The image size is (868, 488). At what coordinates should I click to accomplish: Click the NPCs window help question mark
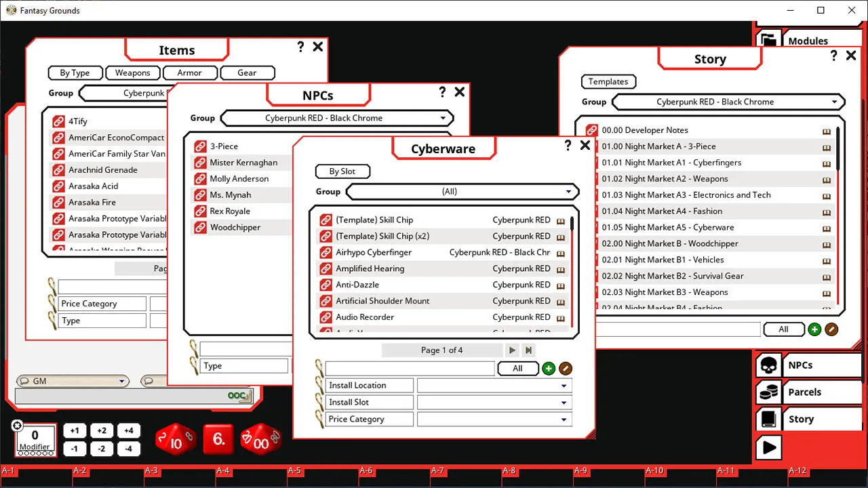(x=442, y=91)
